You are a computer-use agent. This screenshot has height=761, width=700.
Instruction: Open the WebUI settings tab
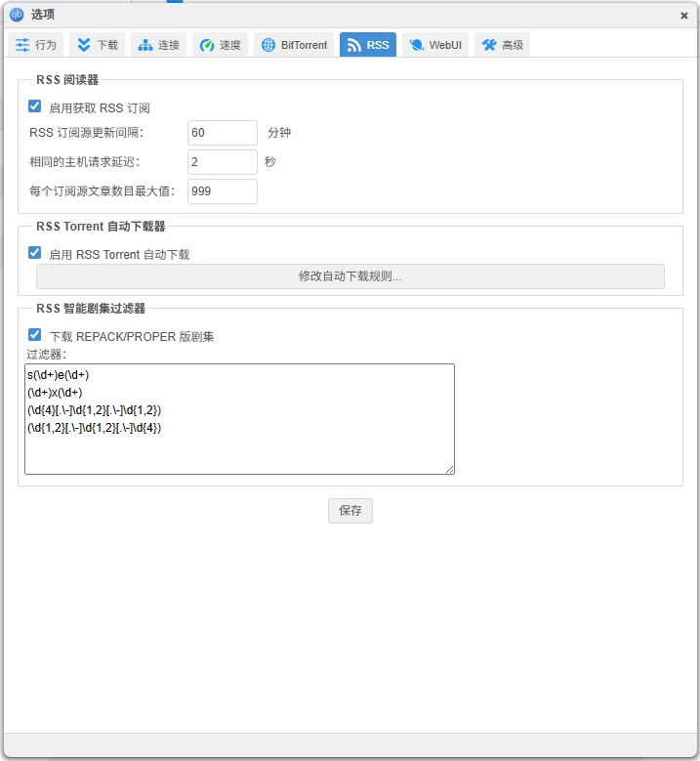(435, 45)
